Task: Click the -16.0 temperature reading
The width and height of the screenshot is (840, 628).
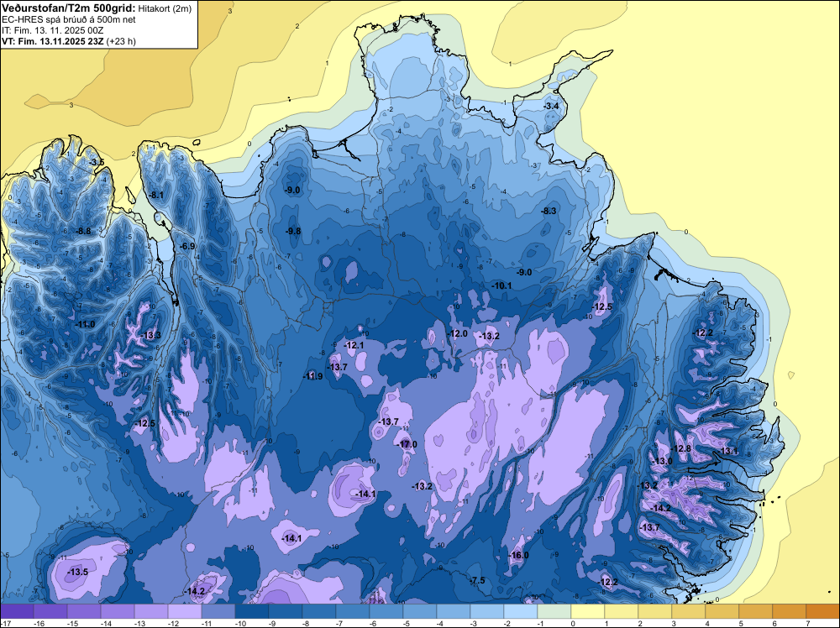Action: point(518,555)
